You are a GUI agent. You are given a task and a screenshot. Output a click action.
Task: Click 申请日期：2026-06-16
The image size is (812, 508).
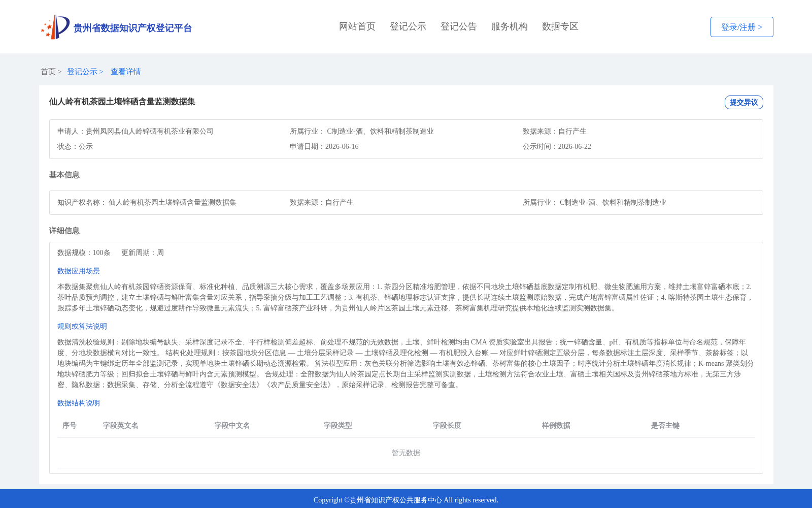324,147
